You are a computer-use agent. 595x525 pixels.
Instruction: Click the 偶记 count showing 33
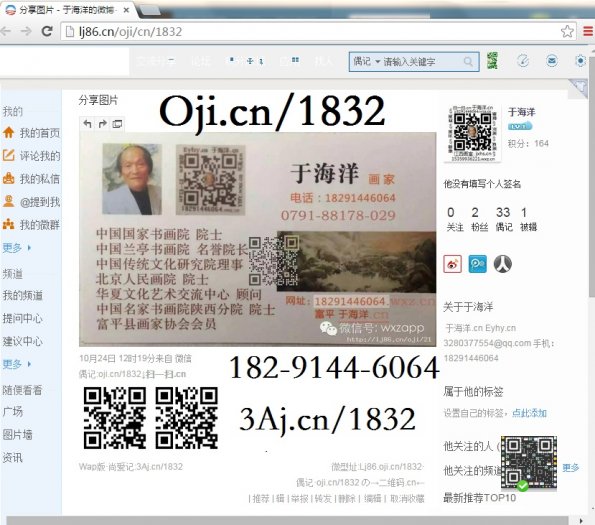pyautogui.click(x=504, y=219)
